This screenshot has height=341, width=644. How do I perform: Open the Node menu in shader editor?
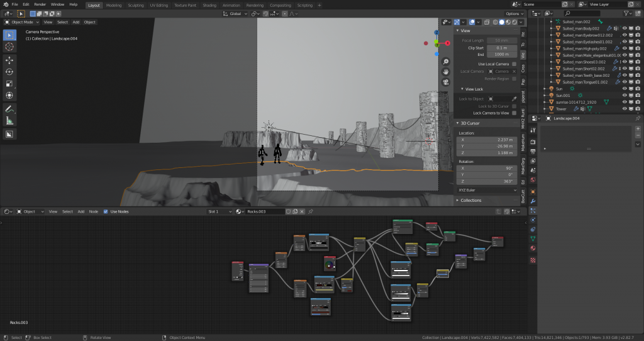pos(93,211)
